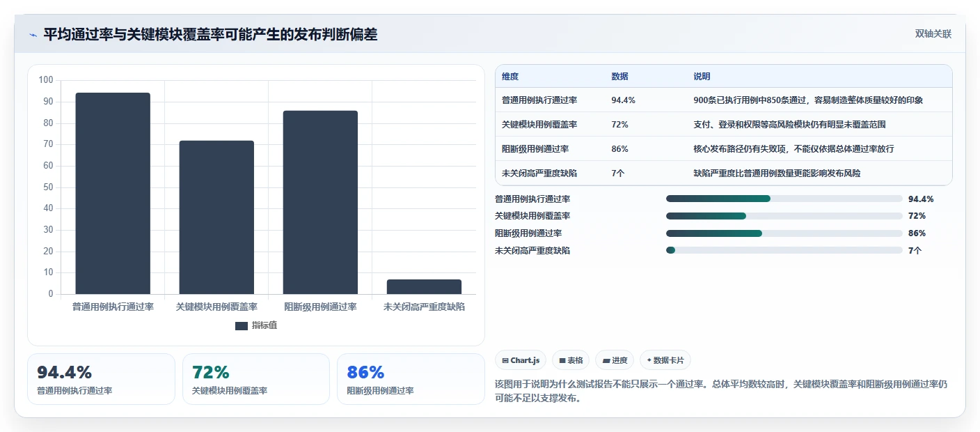Viewport: 980px width, 432px height.
Task: Click table cell 普通用例执行通过率
Action: (539, 100)
